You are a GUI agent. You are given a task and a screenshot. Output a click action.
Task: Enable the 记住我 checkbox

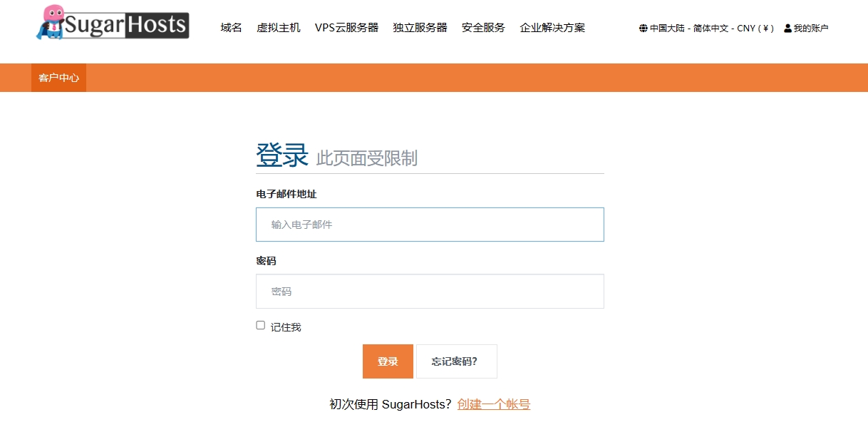pyautogui.click(x=260, y=324)
